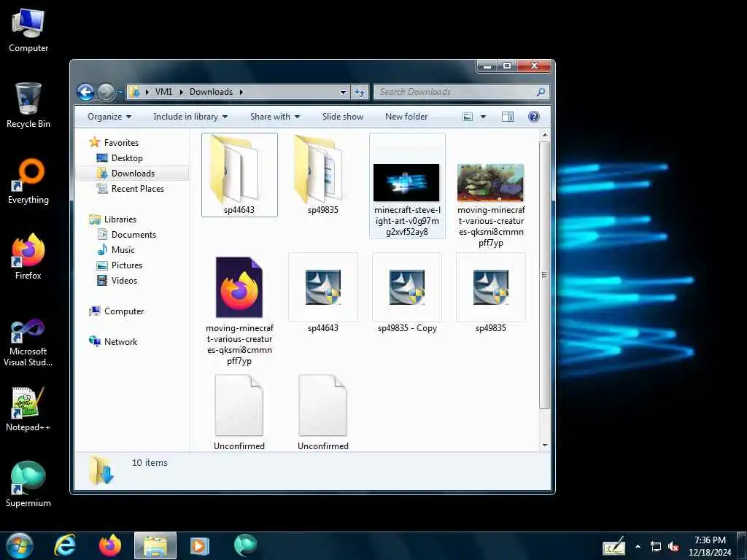Change view with the views icon

click(x=468, y=117)
